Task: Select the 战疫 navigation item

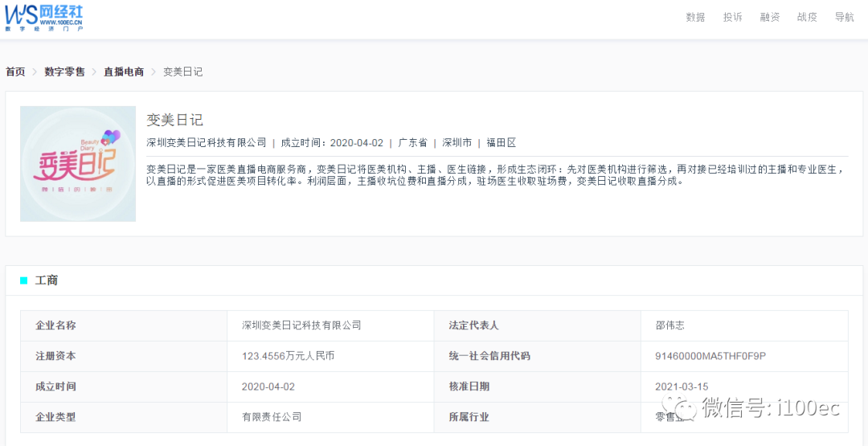Action: (x=807, y=17)
